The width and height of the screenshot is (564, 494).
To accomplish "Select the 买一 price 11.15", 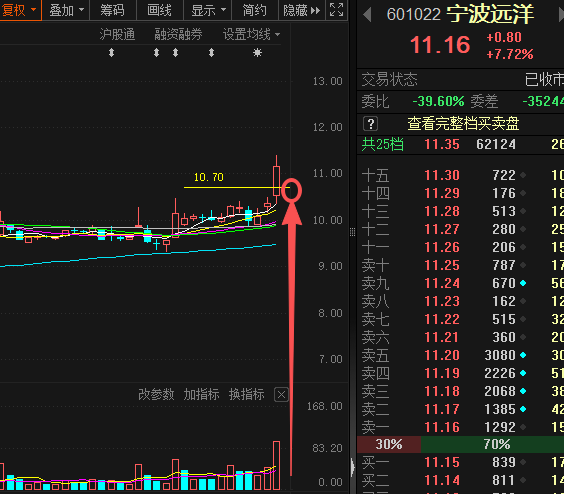I will pyautogui.click(x=442, y=462).
